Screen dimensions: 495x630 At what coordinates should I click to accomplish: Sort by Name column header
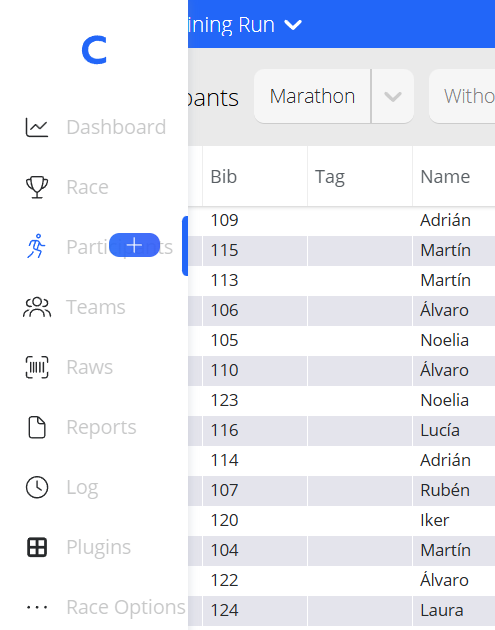point(454,176)
